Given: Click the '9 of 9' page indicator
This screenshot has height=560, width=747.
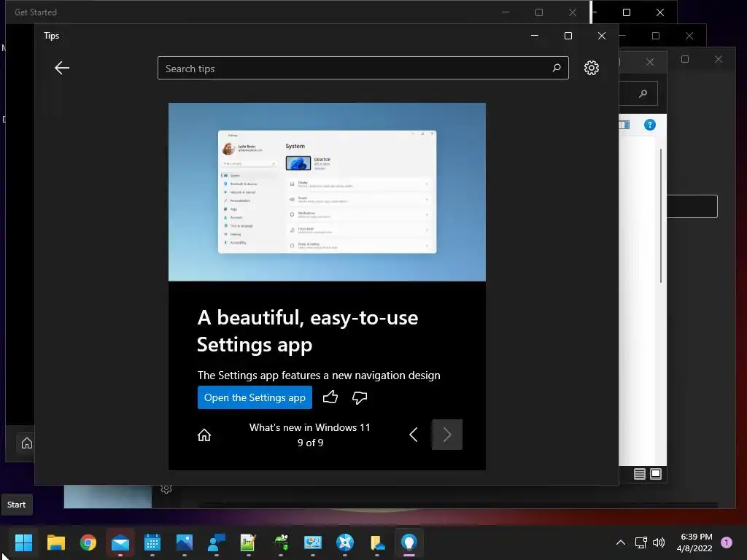Looking at the screenshot, I should point(310,443).
